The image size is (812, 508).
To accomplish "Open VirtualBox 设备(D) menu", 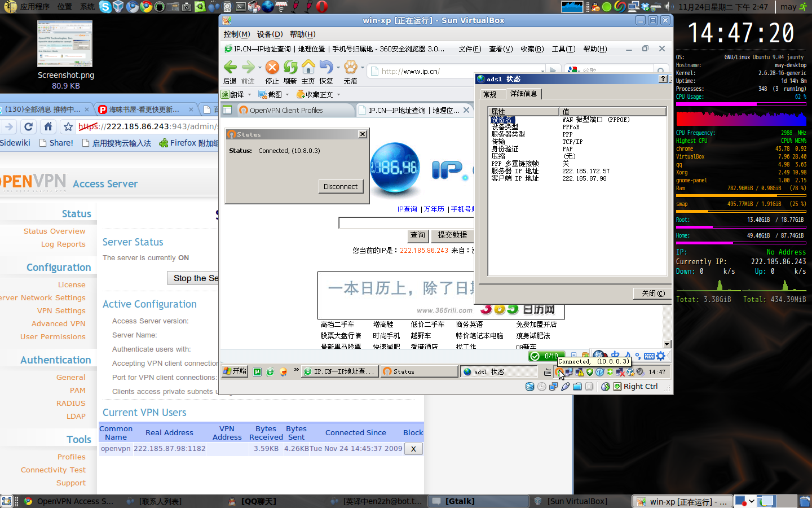I will pyautogui.click(x=270, y=34).
